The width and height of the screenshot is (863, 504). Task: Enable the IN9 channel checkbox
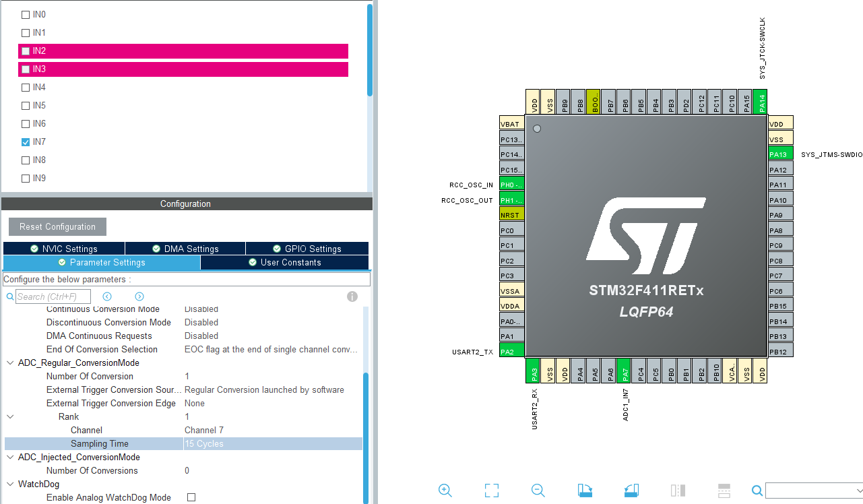click(x=26, y=178)
